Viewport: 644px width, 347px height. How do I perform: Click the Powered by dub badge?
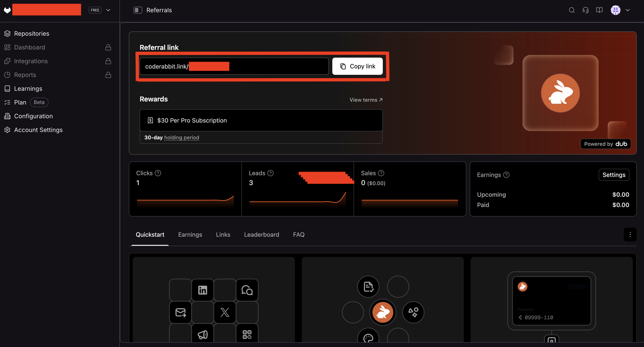point(606,144)
